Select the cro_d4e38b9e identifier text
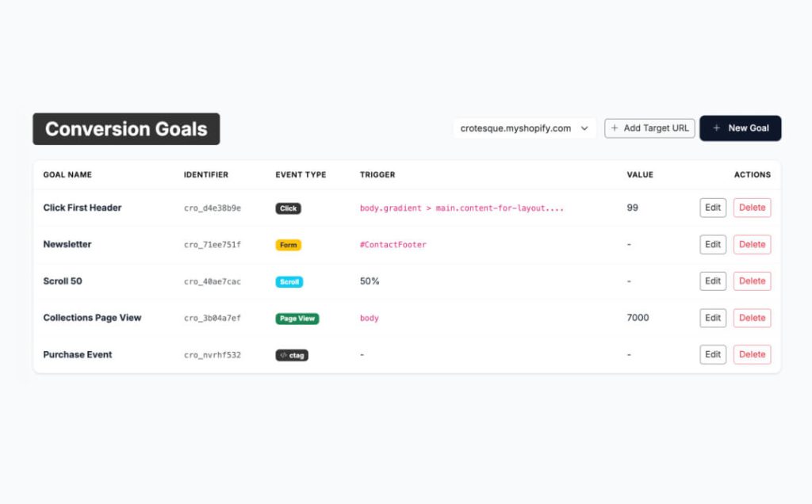 pos(213,208)
